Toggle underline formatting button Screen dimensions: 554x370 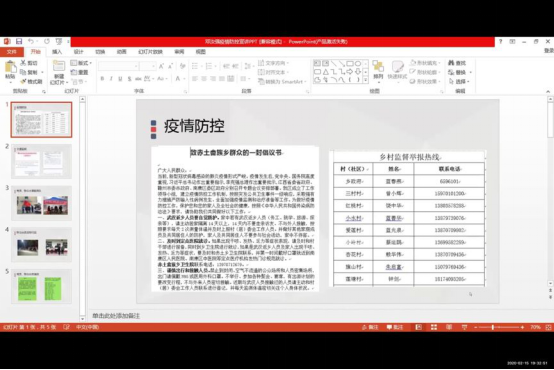(x=120, y=78)
